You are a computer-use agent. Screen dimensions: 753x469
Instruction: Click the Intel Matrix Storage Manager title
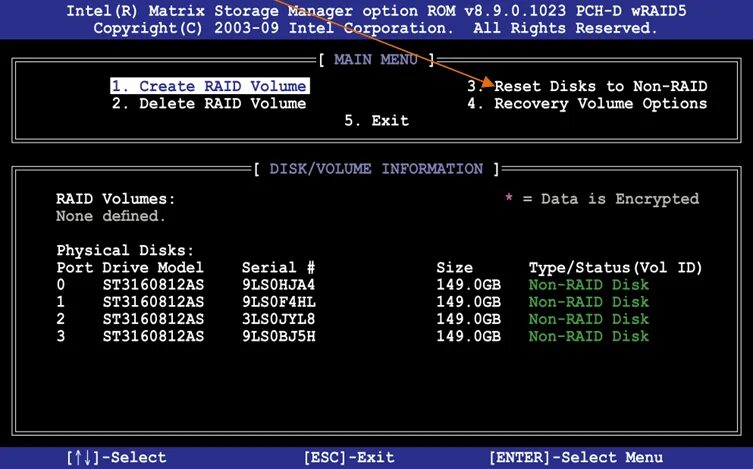[x=376, y=11]
